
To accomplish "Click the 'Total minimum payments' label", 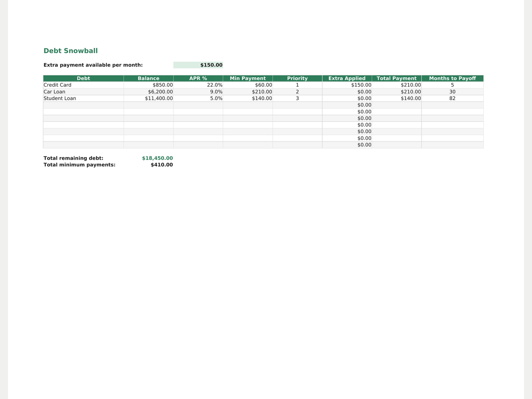I will pyautogui.click(x=79, y=165).
